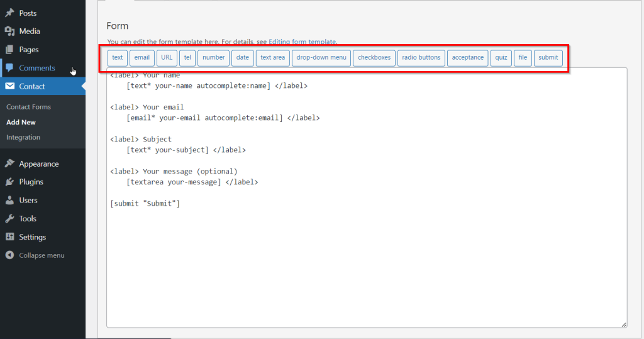Click the Posts pushpin icon in sidebar

point(9,13)
